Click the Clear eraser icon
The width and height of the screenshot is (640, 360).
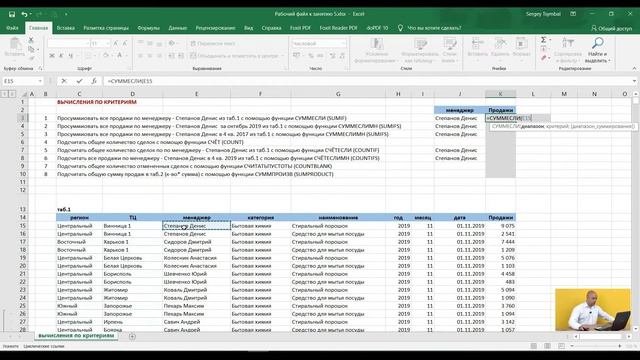(x=544, y=58)
